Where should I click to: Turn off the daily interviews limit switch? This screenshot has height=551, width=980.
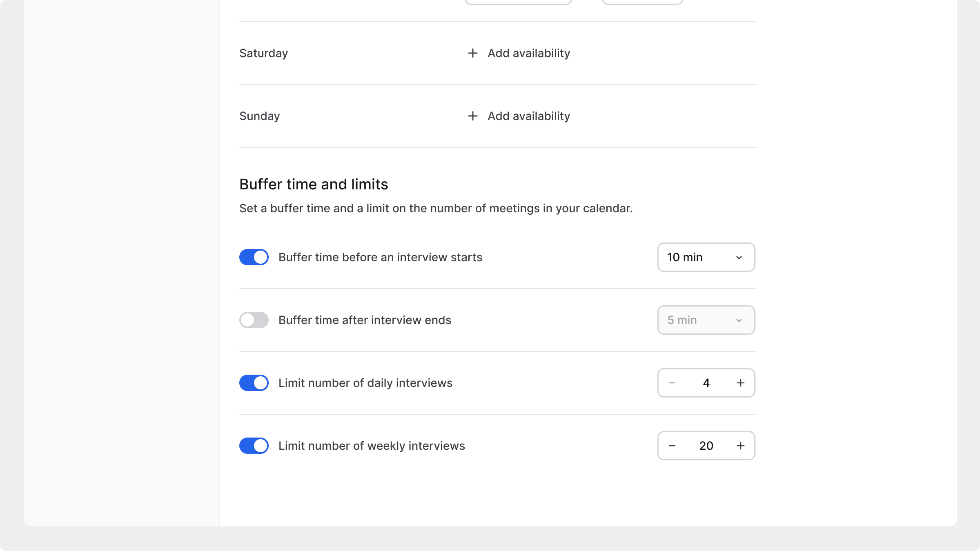pos(254,383)
